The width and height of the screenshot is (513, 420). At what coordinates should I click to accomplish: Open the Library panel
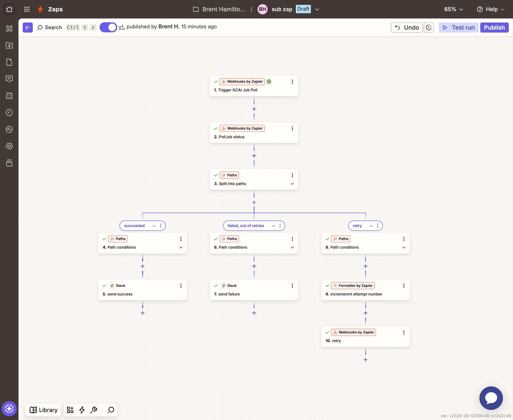[43, 410]
